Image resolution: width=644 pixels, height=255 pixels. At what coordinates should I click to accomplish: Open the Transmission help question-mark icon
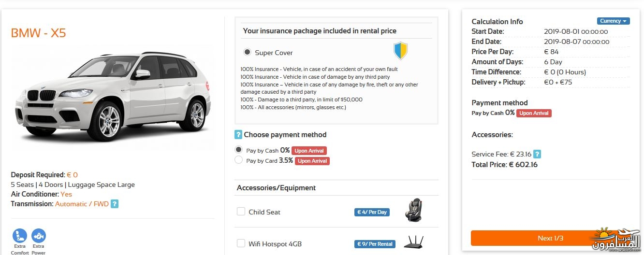pyautogui.click(x=115, y=204)
